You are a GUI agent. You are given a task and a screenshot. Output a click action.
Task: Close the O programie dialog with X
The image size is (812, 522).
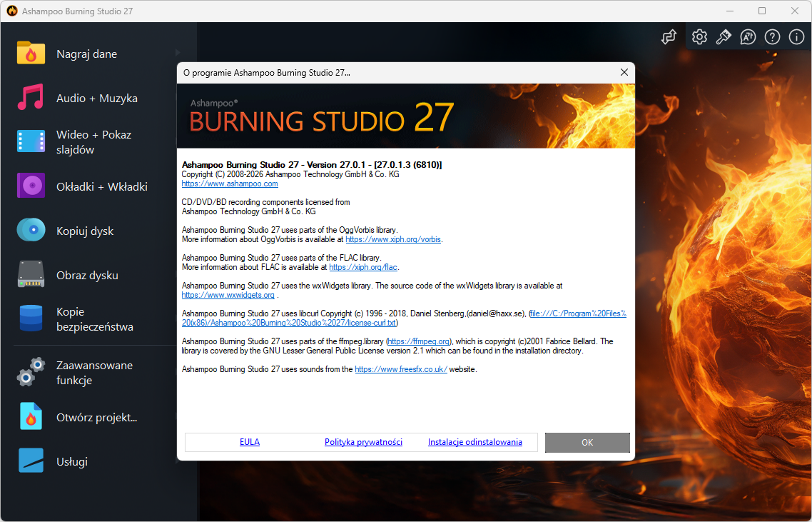pyautogui.click(x=624, y=73)
